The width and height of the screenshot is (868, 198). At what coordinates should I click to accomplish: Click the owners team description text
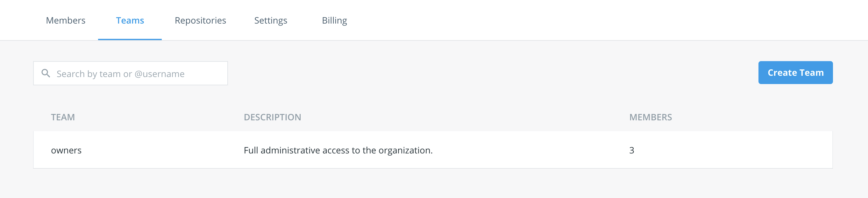click(x=338, y=150)
